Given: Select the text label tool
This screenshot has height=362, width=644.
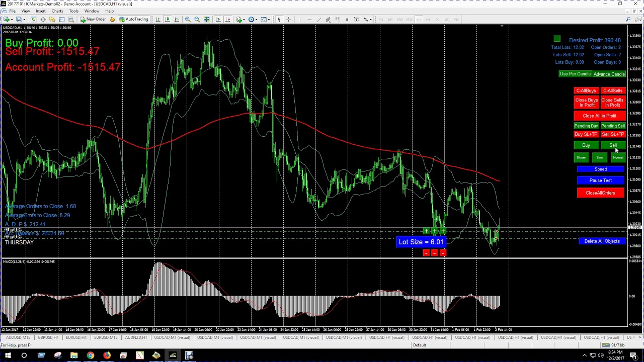Looking at the screenshot, I should [356, 19].
